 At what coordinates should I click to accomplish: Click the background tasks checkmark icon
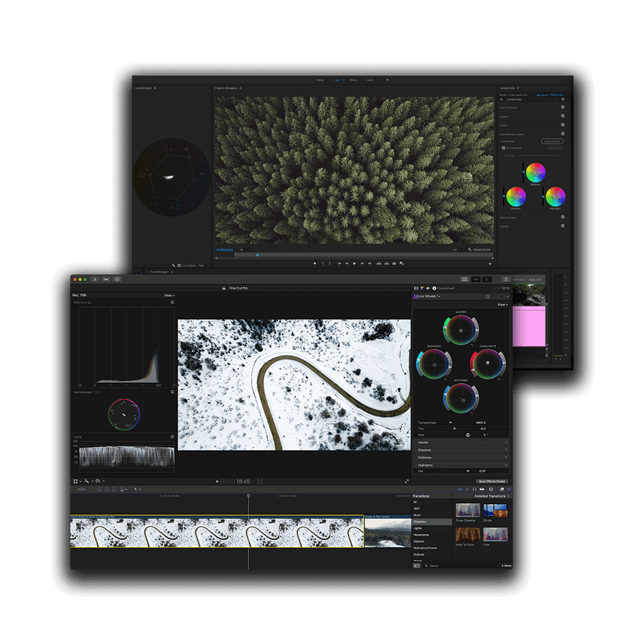pyautogui.click(x=117, y=279)
